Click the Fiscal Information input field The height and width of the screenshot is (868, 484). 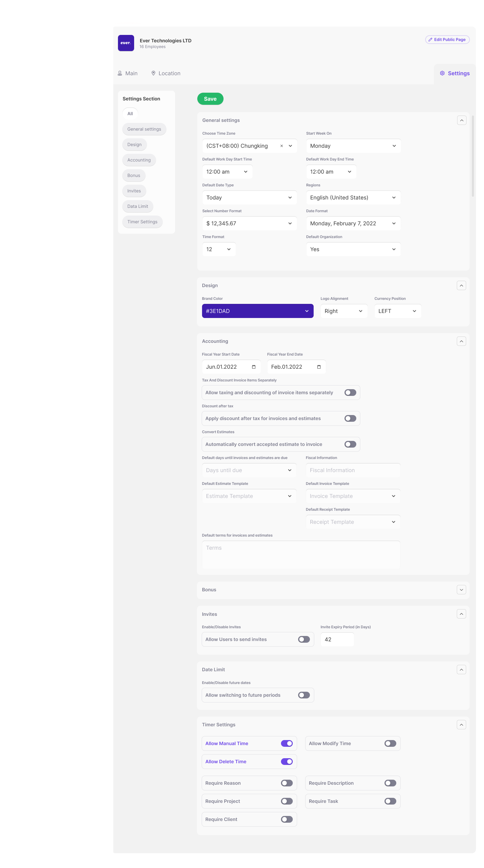(x=353, y=470)
